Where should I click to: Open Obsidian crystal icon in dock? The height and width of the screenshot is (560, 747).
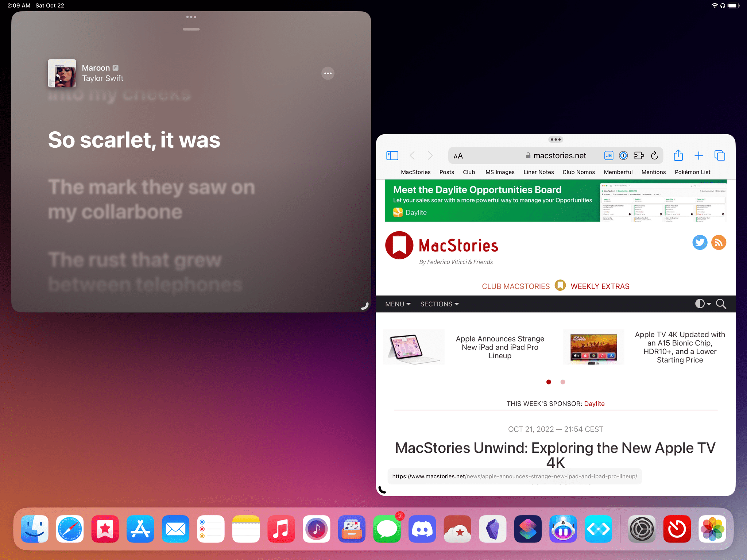[492, 529]
